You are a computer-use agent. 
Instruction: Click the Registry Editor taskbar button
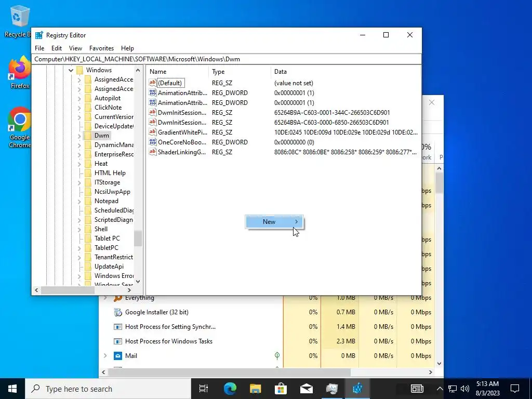[357, 389]
